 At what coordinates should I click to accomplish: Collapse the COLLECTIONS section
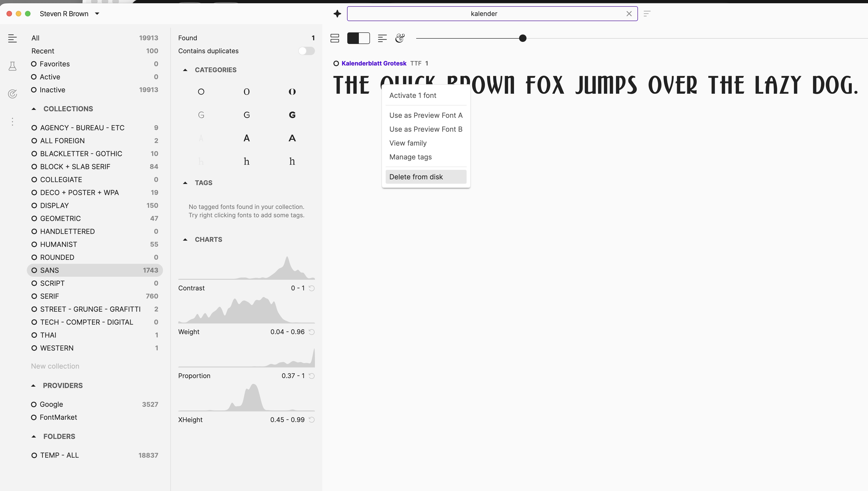pyautogui.click(x=34, y=109)
